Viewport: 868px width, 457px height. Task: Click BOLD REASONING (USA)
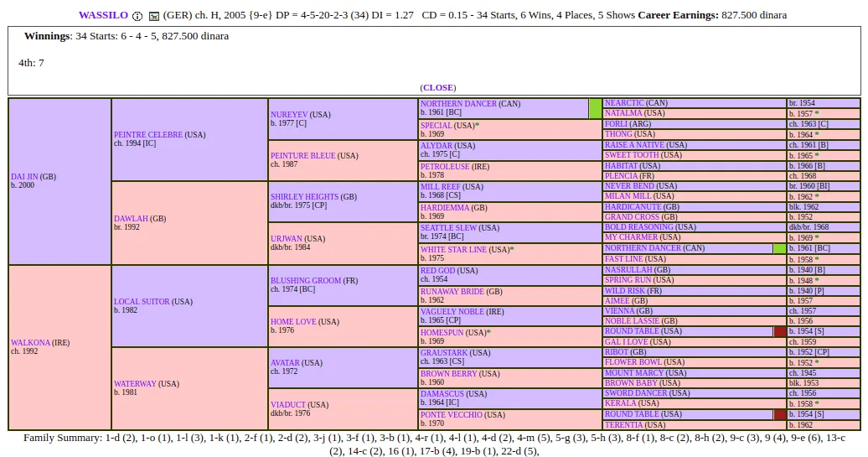(638, 227)
